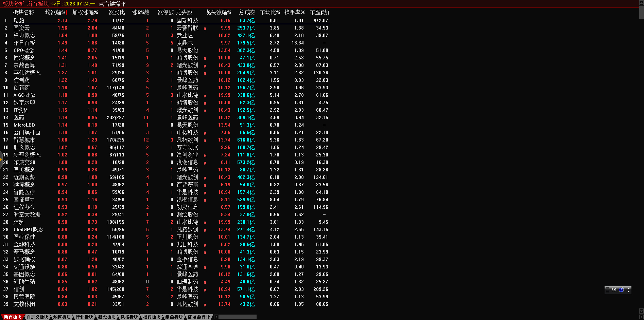This screenshot has width=644, height=320.
Task: Click the blue help question mark icon
Action: 621,290
